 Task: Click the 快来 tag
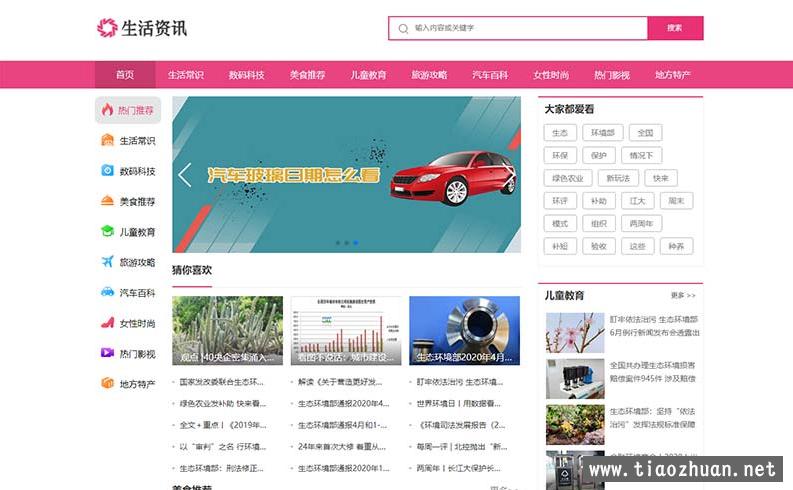[x=661, y=178]
